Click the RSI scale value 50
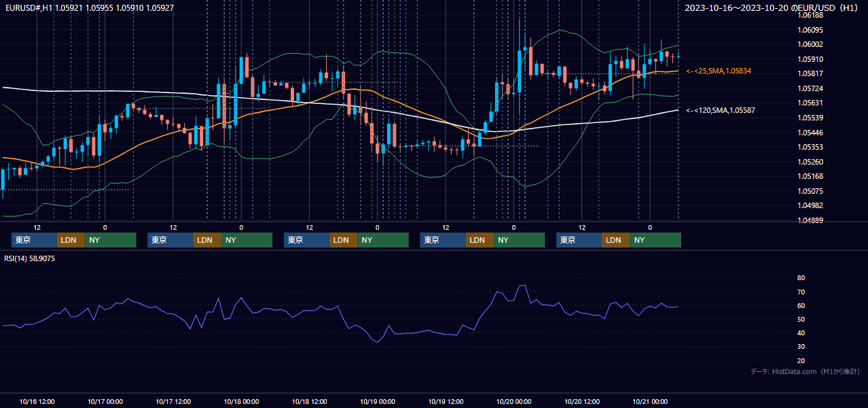Image resolution: width=868 pixels, height=408 pixels. tap(801, 319)
